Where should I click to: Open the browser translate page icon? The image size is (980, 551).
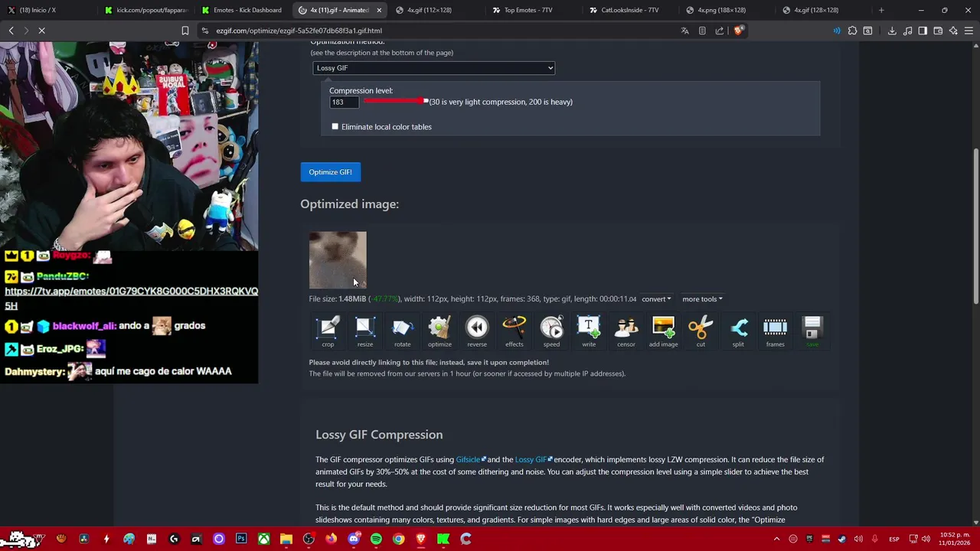pos(684,31)
